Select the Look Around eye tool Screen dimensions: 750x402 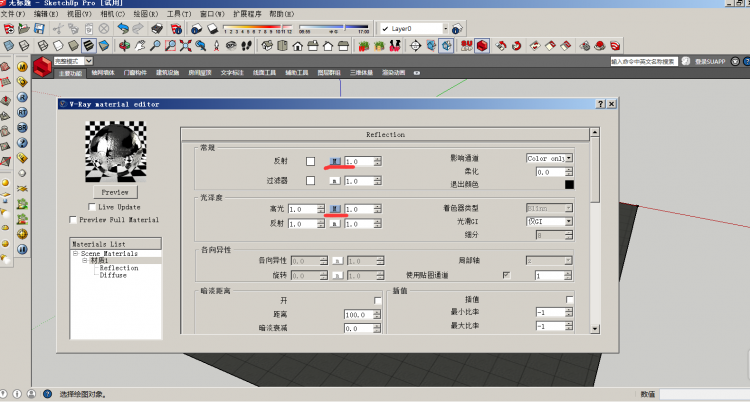point(231,45)
